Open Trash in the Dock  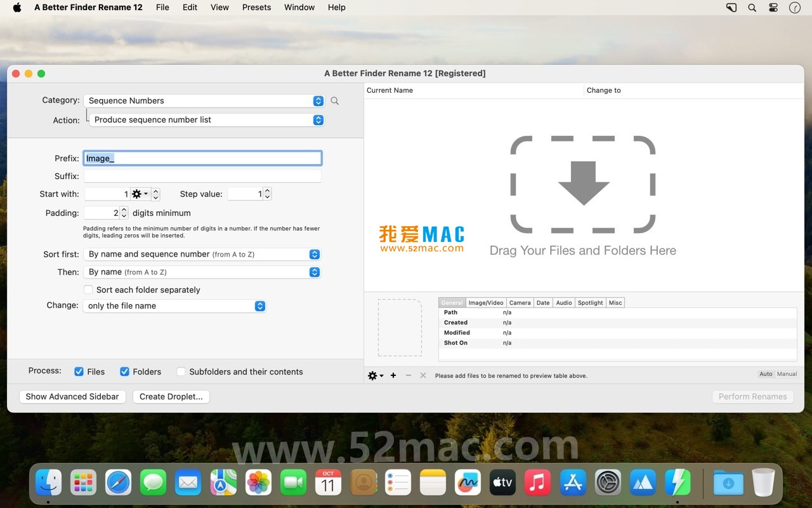pyautogui.click(x=763, y=483)
